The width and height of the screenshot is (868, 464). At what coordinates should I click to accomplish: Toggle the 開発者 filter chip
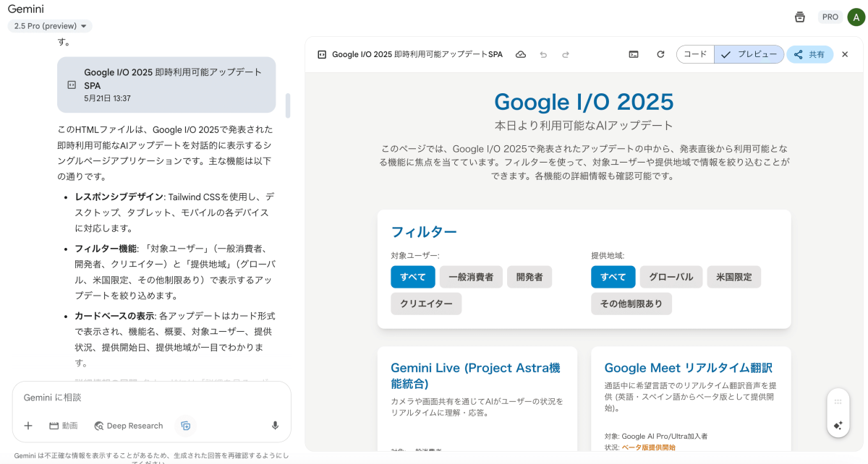click(529, 277)
